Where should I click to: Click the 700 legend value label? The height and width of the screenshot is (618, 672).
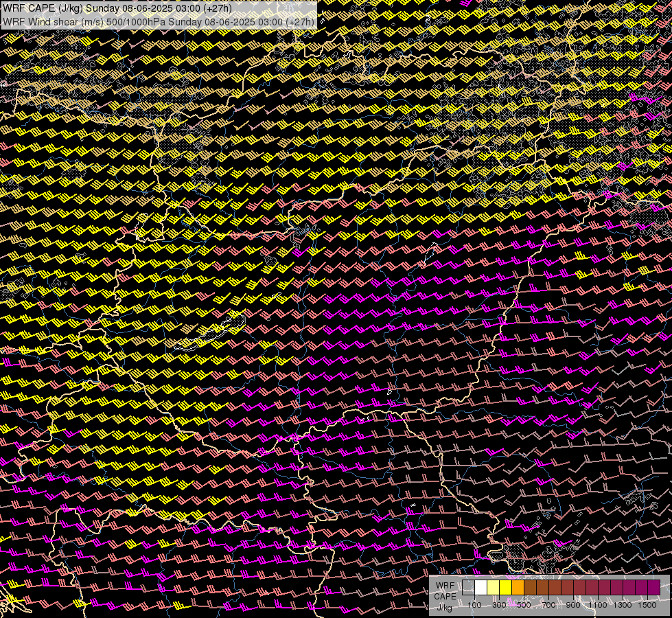(548, 605)
